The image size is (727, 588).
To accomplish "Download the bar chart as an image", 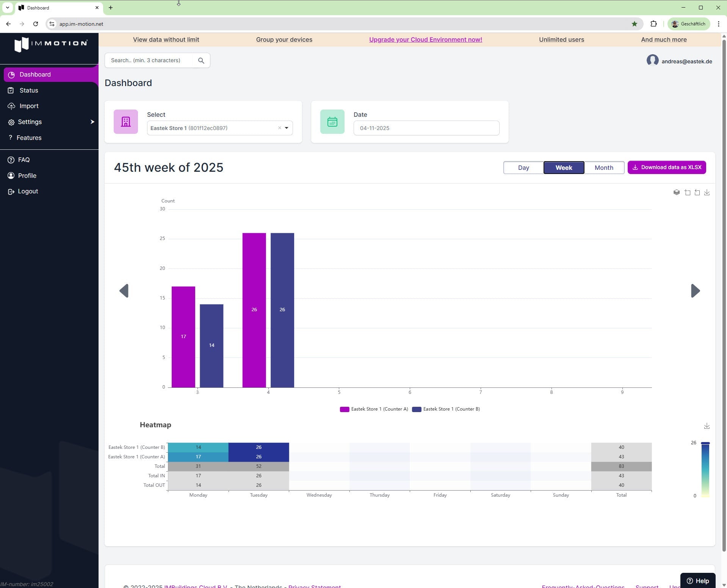I will tap(707, 192).
